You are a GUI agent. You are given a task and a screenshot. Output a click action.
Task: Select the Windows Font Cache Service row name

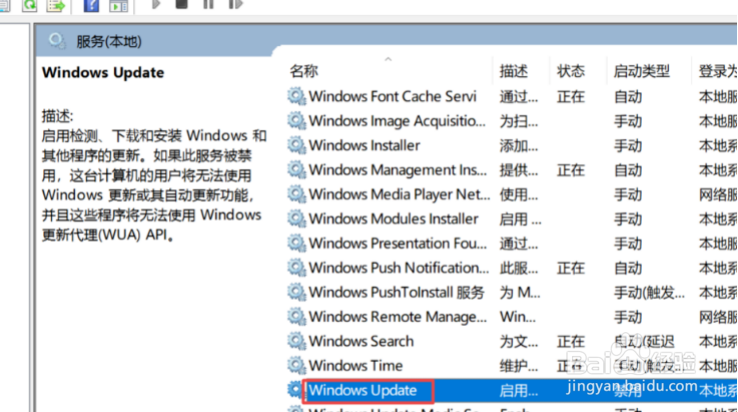point(393,97)
